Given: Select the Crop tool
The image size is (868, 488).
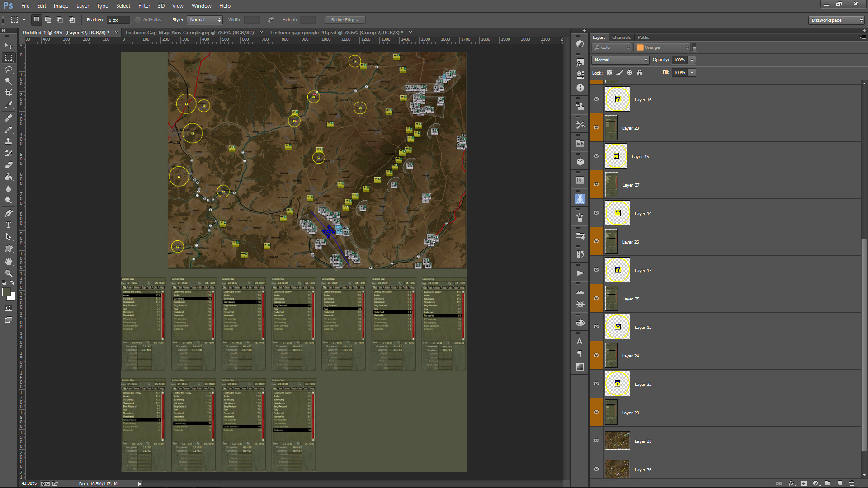Looking at the screenshot, I should tap(9, 93).
